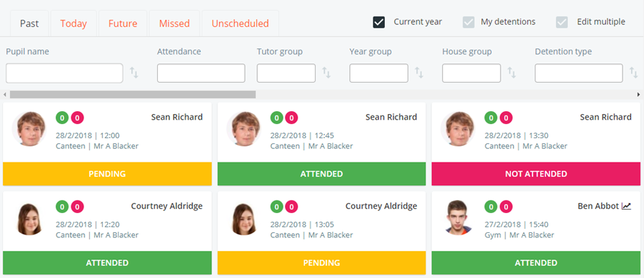Click green points badge on Sean Richard 13:30 card
The height and width of the screenshot is (278, 644).
pyautogui.click(x=491, y=118)
